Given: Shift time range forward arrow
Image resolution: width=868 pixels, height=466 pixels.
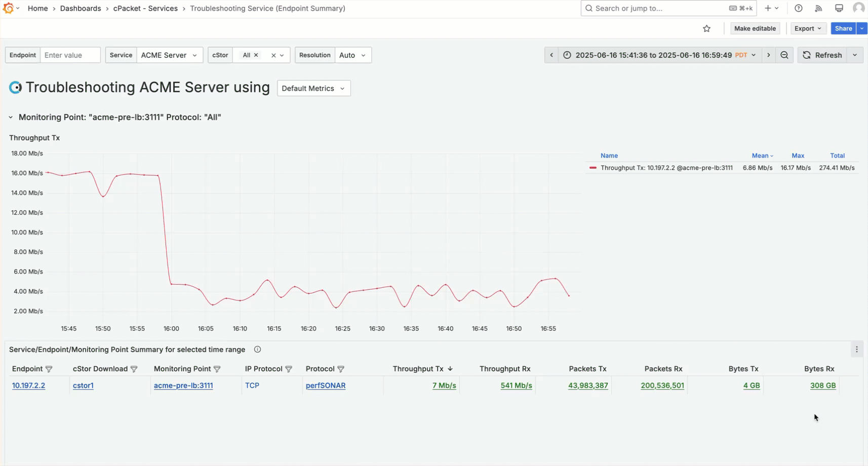Looking at the screenshot, I should click(x=769, y=55).
